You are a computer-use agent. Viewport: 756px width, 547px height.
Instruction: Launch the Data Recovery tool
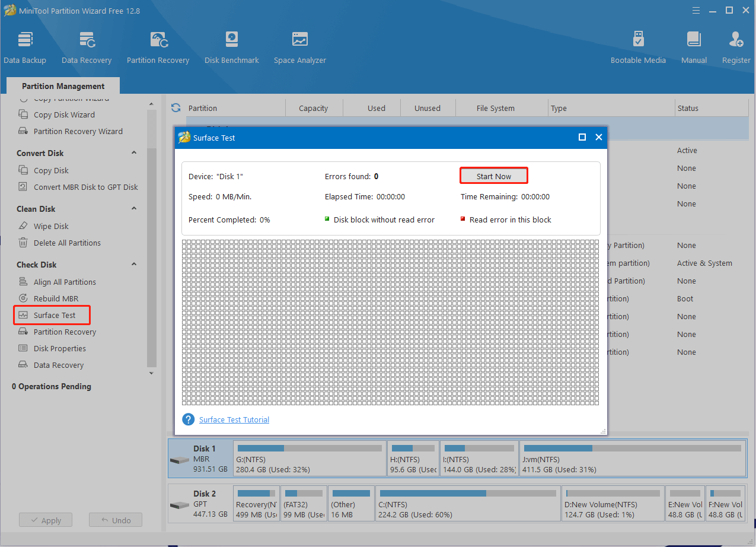coord(87,47)
